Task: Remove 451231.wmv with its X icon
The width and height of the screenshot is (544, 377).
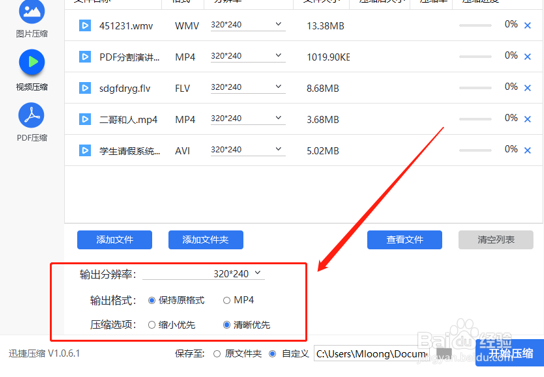Action: point(527,26)
